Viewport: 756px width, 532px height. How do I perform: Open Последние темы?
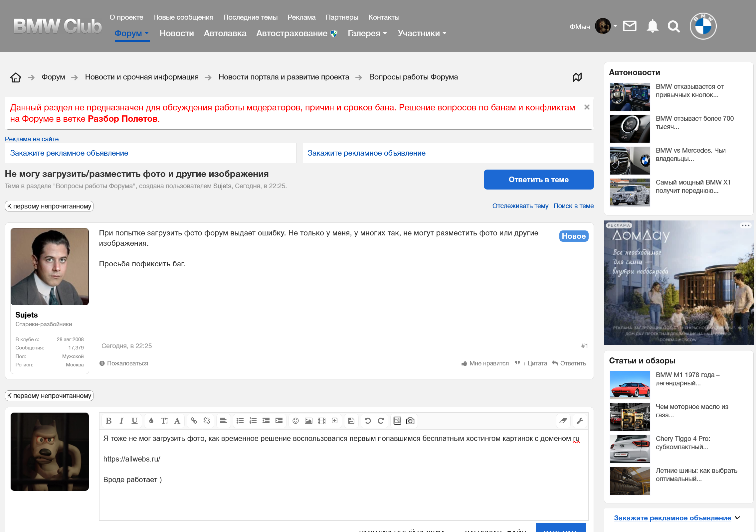click(251, 17)
